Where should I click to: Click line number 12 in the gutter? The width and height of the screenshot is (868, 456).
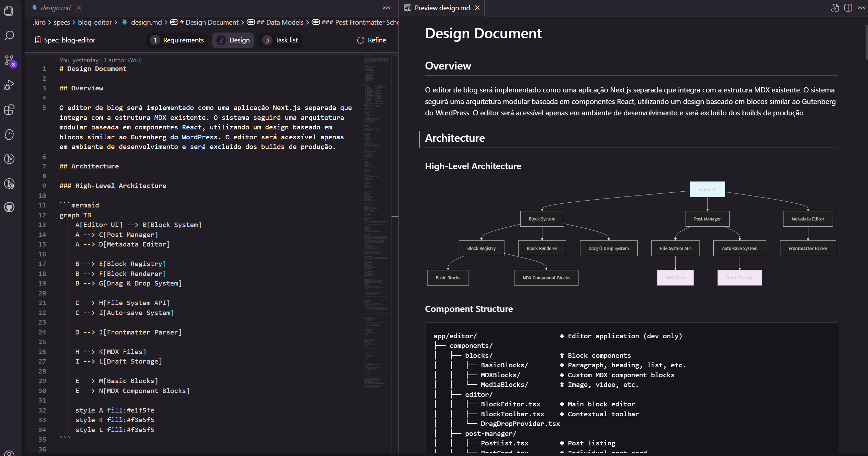pos(42,215)
